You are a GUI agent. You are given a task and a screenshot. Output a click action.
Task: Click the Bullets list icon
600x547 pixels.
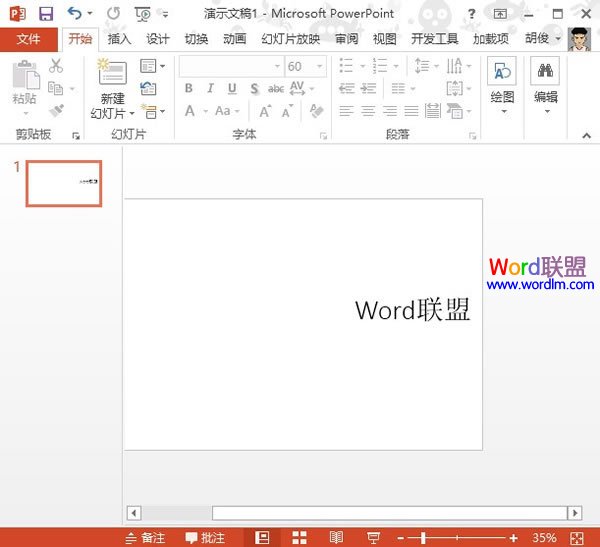pos(346,66)
